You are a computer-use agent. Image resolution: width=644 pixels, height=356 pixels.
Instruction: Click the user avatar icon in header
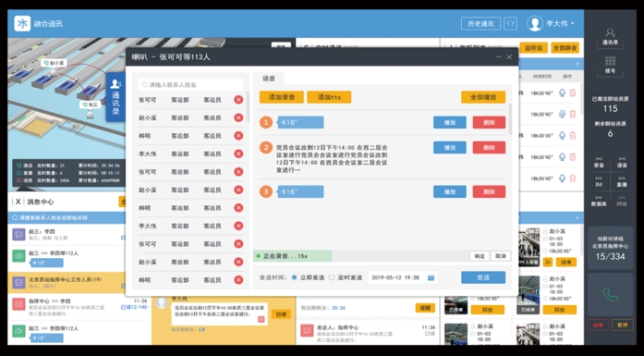[x=535, y=23]
